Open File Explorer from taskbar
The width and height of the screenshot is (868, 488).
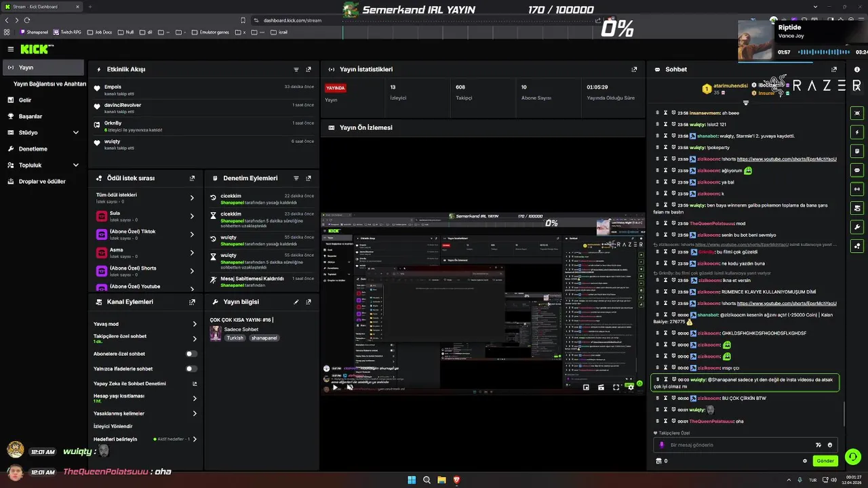tap(441, 480)
